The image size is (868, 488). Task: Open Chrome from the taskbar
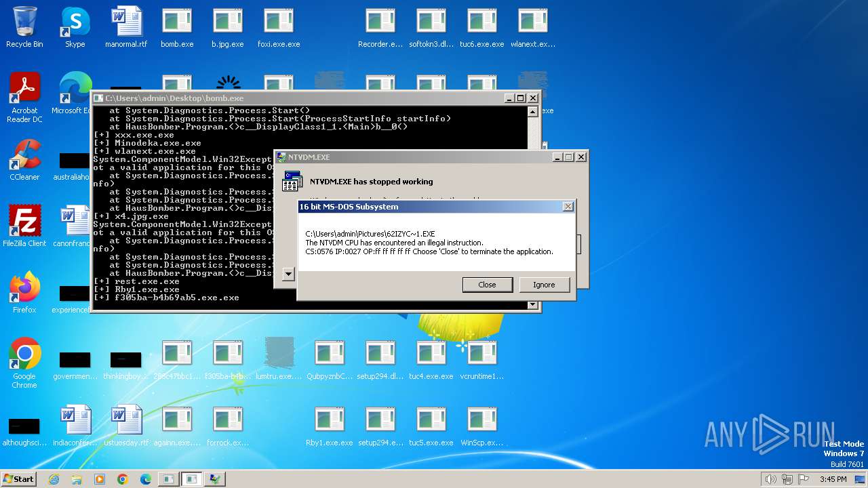(x=123, y=479)
